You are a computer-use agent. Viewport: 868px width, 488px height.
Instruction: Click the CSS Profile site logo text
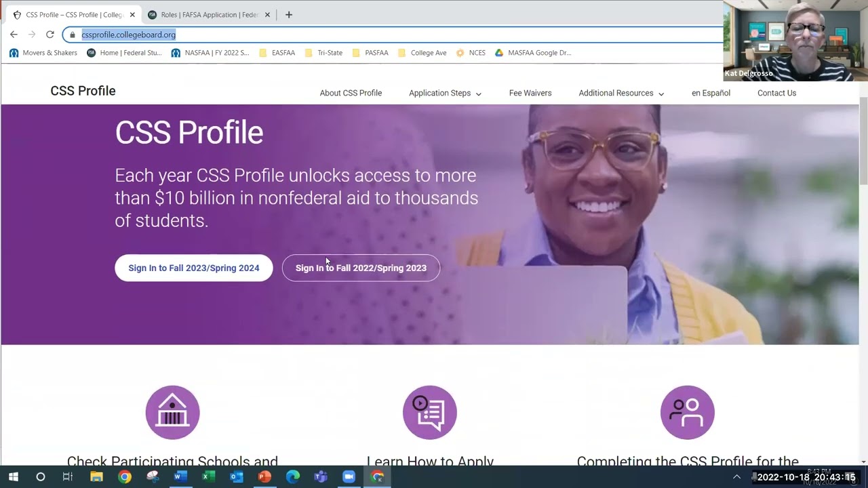[x=83, y=91]
